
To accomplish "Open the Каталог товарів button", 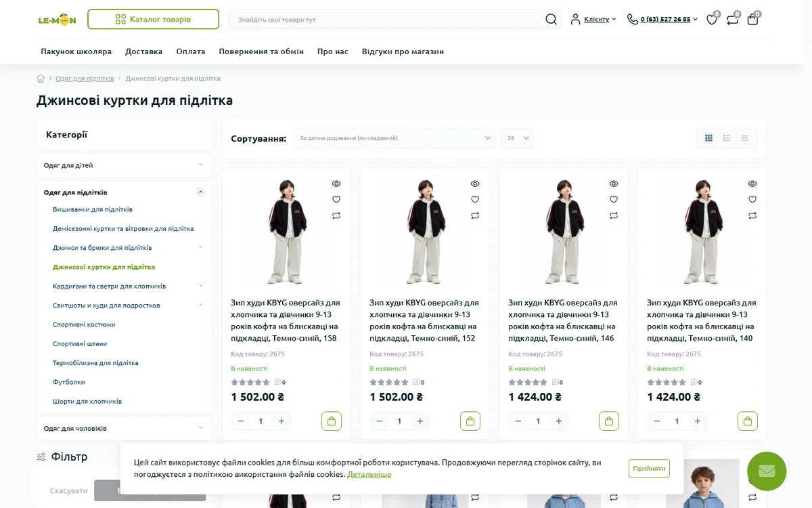I will (x=153, y=20).
